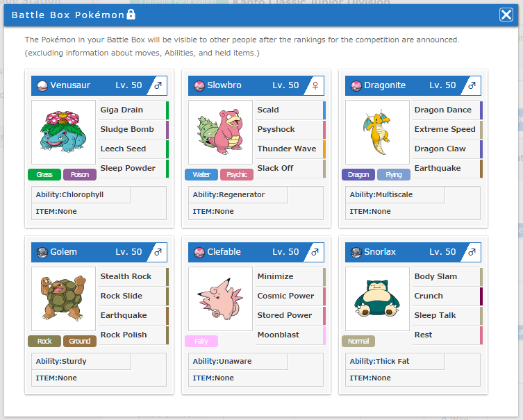Select Golem's Rock Slide move
523x420 pixels.
pyautogui.click(x=133, y=296)
